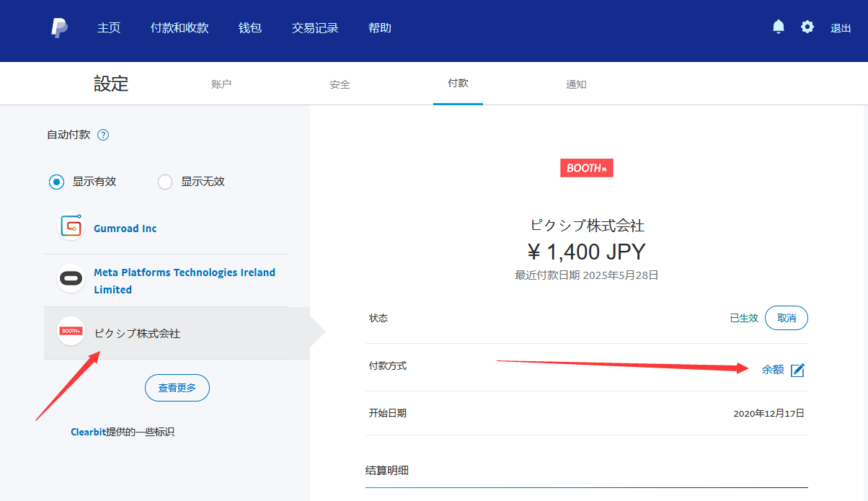Click the ピクシブ株式会社 title in details panel
Image resolution: width=868 pixels, height=501 pixels.
[x=587, y=226]
